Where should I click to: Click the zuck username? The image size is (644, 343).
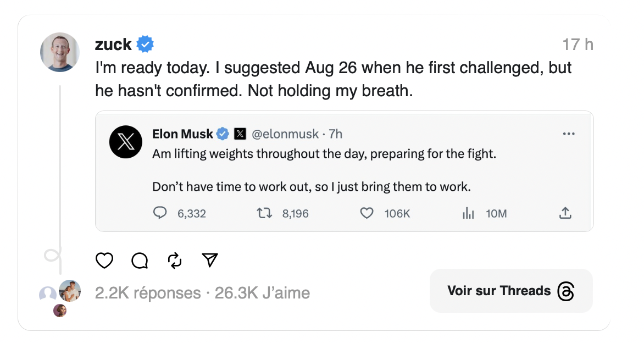[x=113, y=44]
